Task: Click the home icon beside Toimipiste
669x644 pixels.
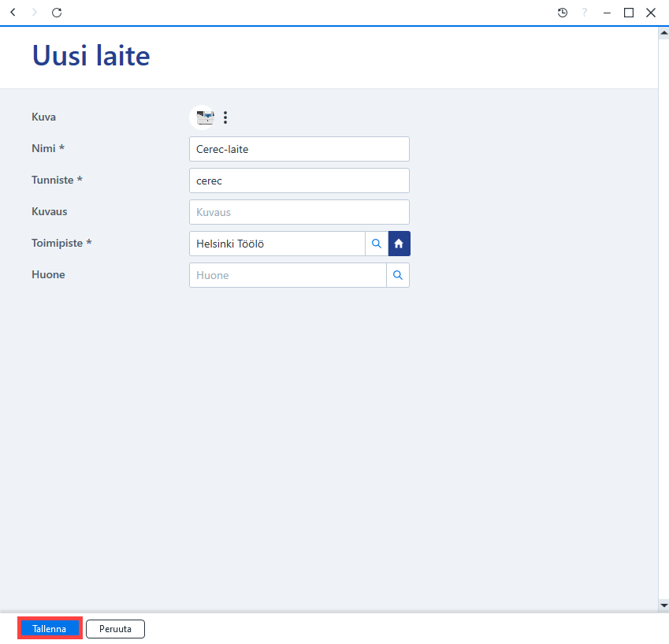Action: tap(399, 244)
